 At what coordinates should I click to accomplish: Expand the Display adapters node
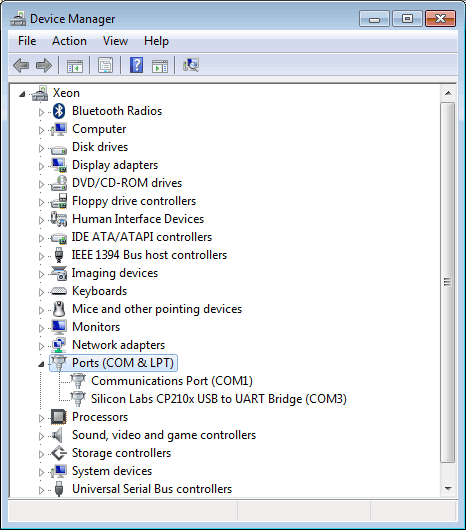tap(41, 166)
